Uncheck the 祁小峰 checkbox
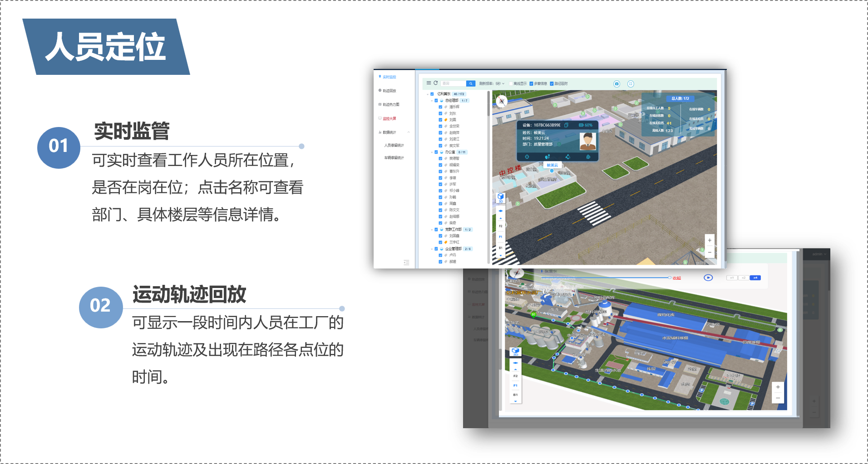The width and height of the screenshot is (868, 464). 440,190
